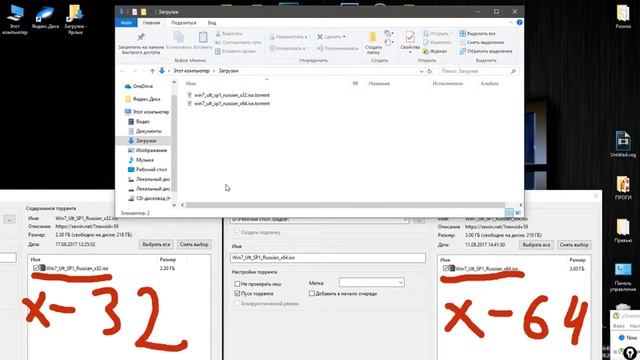Image resolution: width=640 pixels, height=360 pixels.
Task: Click Снять выбор in x32 torrent dialog
Action: click(194, 244)
